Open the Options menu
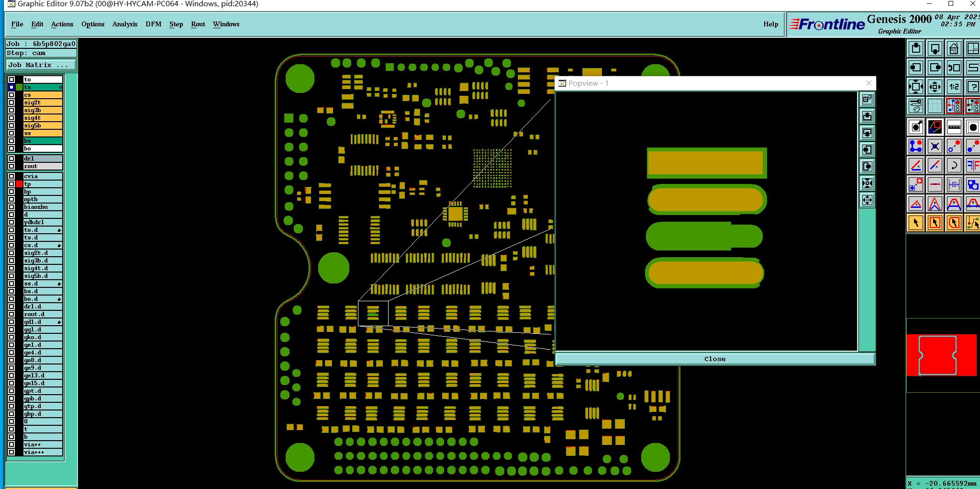 coord(93,24)
